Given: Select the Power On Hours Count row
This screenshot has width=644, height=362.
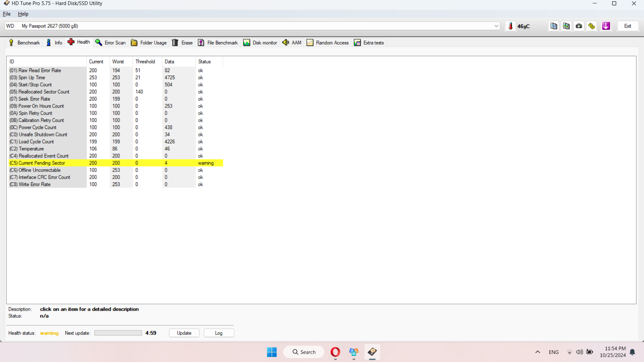Looking at the screenshot, I should pos(116,106).
